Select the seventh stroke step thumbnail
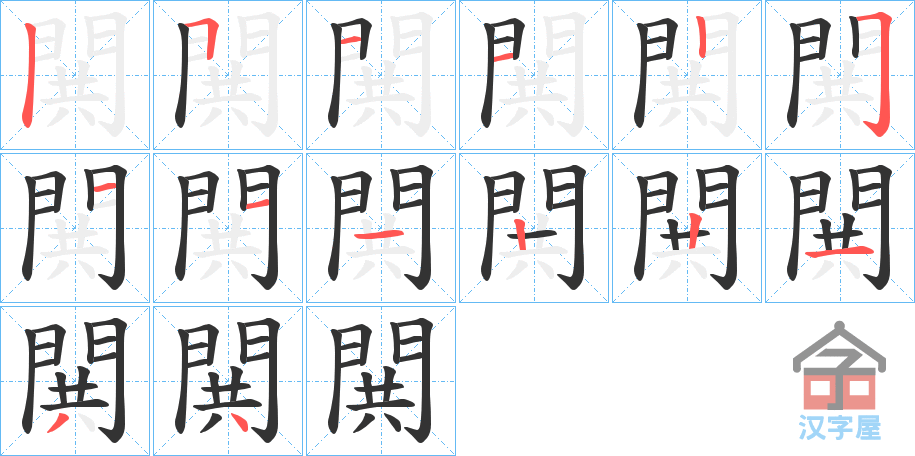 [x=75, y=228]
